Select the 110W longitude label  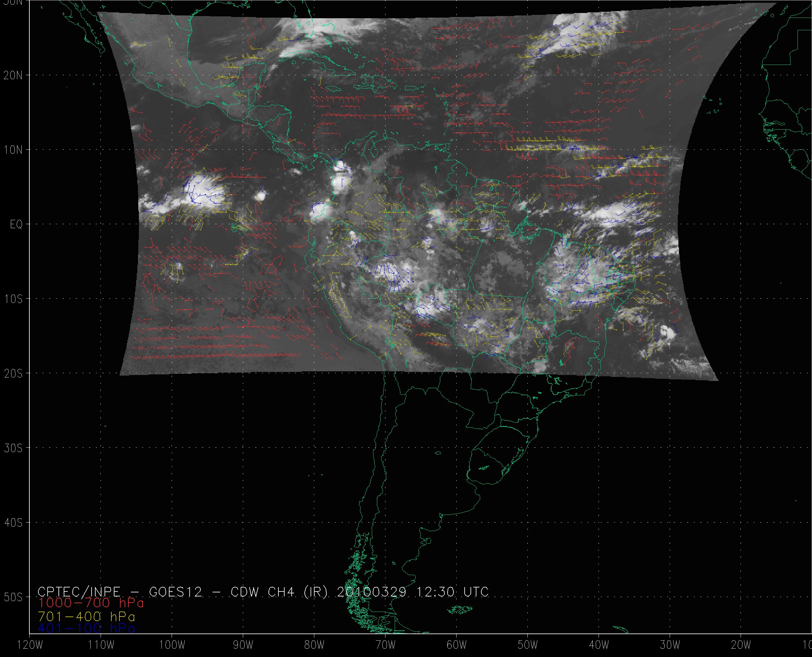point(101,645)
